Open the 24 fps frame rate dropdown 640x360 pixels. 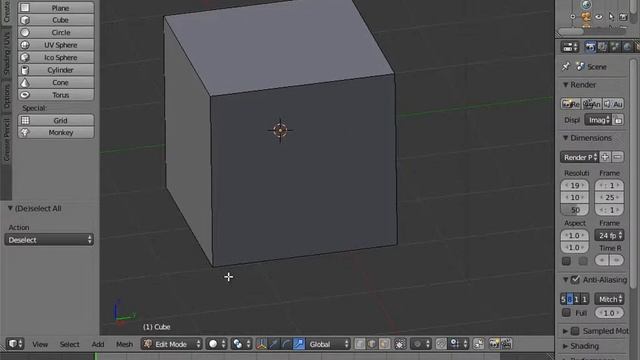(609, 236)
